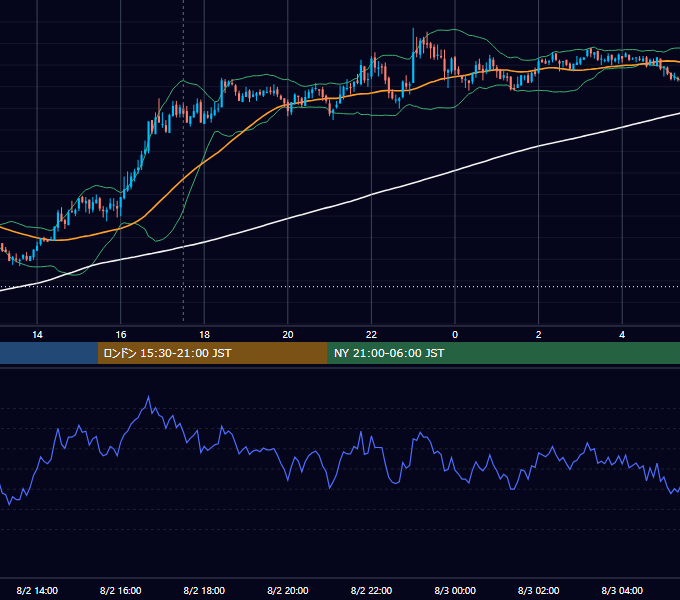Click the 0 hour label on price chart
680x600 pixels.
[x=455, y=335]
